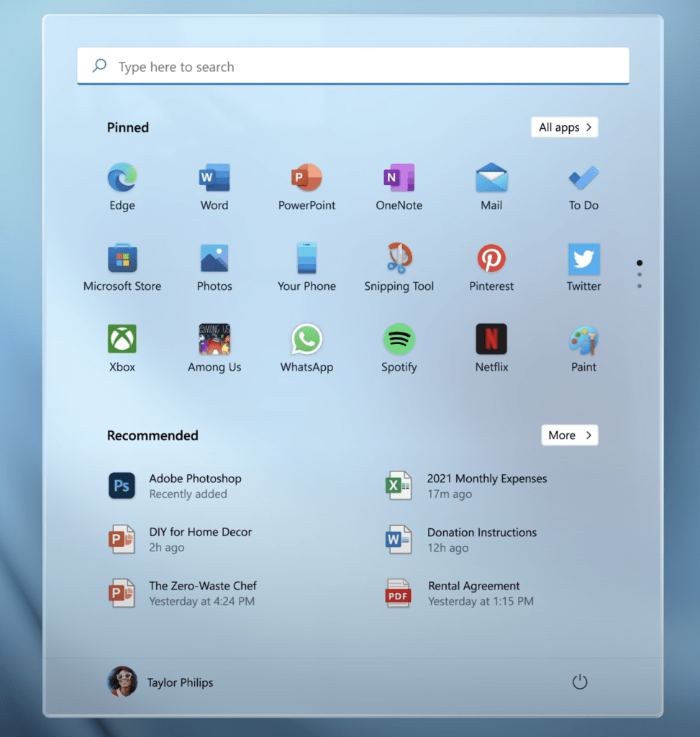700x737 pixels.
Task: Open The Zero-Waste Chef presentation
Action: [183, 593]
